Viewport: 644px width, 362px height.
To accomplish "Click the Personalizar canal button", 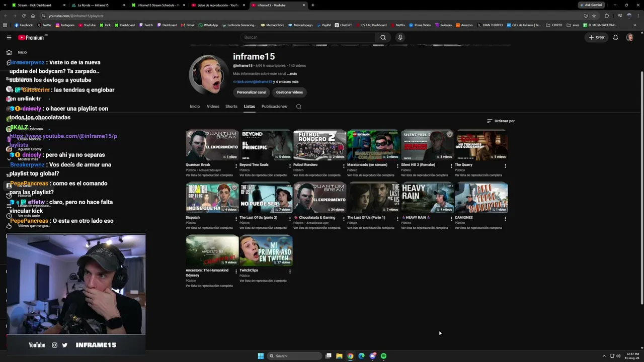I will (x=252, y=93).
